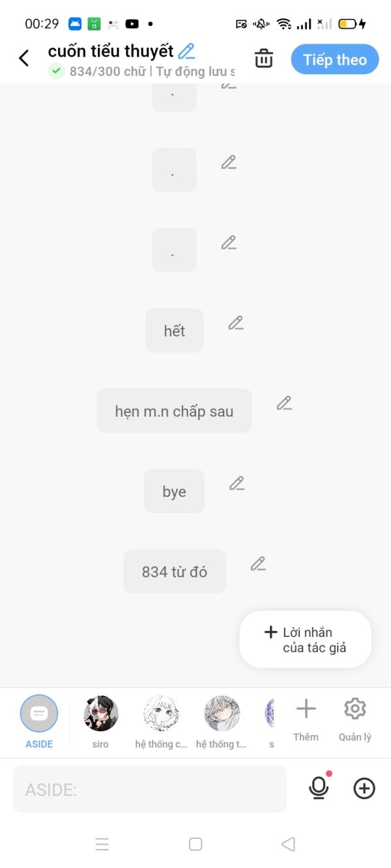
Task: Select the ASIDE narrator option
Action: click(x=39, y=714)
